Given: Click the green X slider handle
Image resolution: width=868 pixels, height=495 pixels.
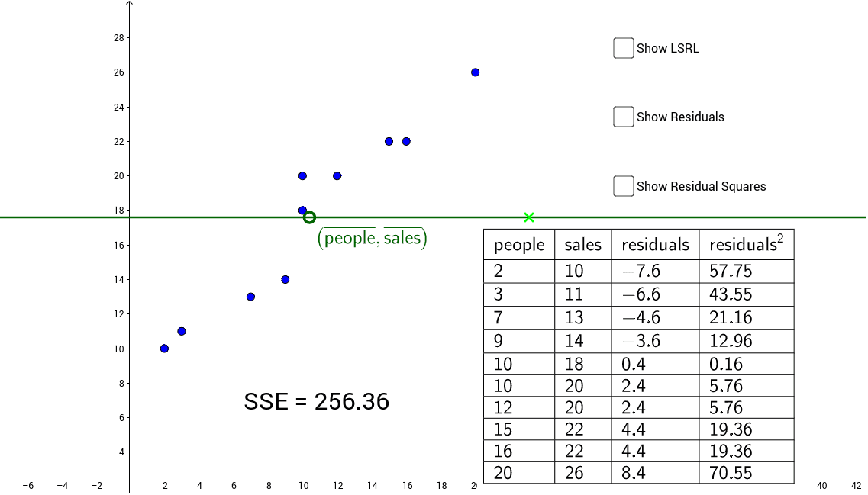Looking at the screenshot, I should (x=529, y=217).
